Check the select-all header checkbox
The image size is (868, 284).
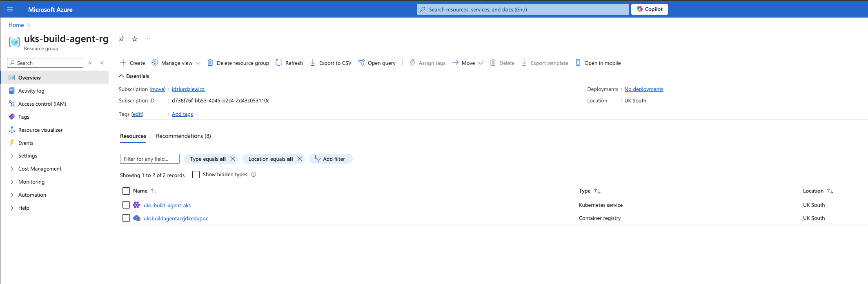pos(126,191)
